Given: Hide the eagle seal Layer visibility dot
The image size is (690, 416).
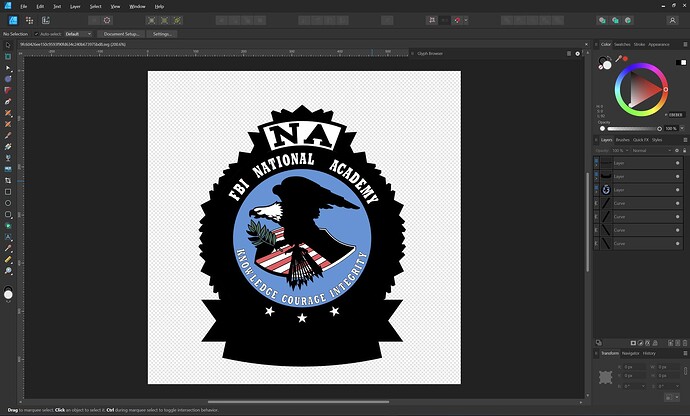Looking at the screenshot, I should click(677, 190).
